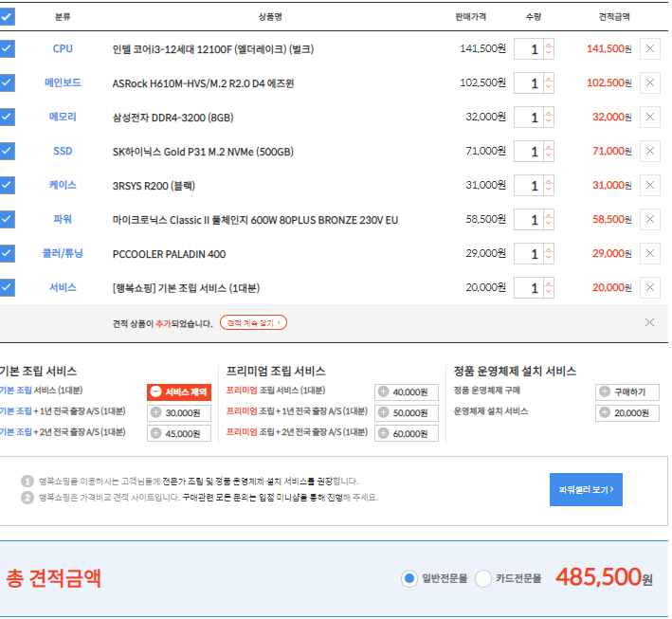Image resolution: width=672 pixels, height=619 pixels.
Task: Click the SK하이닉스 Gold P31 product name
Action: [x=203, y=152]
